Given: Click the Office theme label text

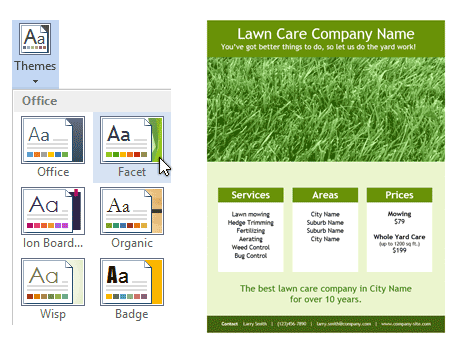Looking at the screenshot, I should (x=53, y=172).
